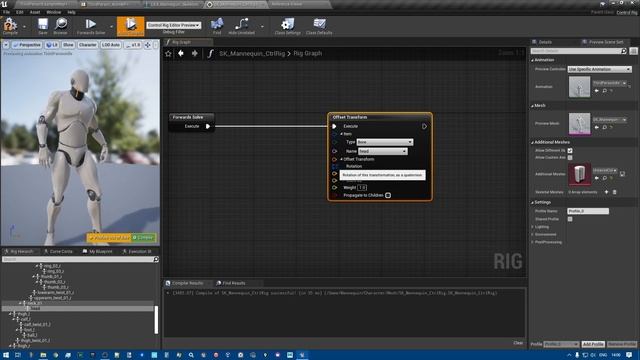Image resolution: width=640 pixels, height=360 pixels.
Task: Click the search icon in Details panel
Action: pos(624,51)
